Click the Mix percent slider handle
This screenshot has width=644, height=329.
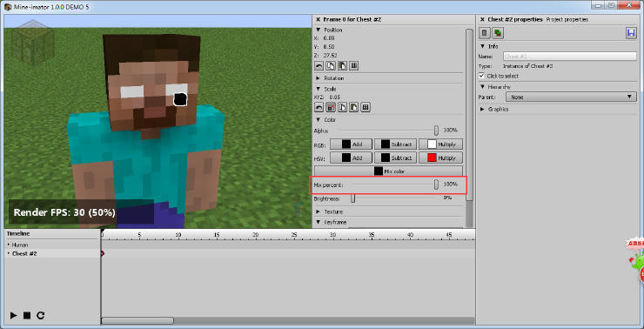[436, 185]
